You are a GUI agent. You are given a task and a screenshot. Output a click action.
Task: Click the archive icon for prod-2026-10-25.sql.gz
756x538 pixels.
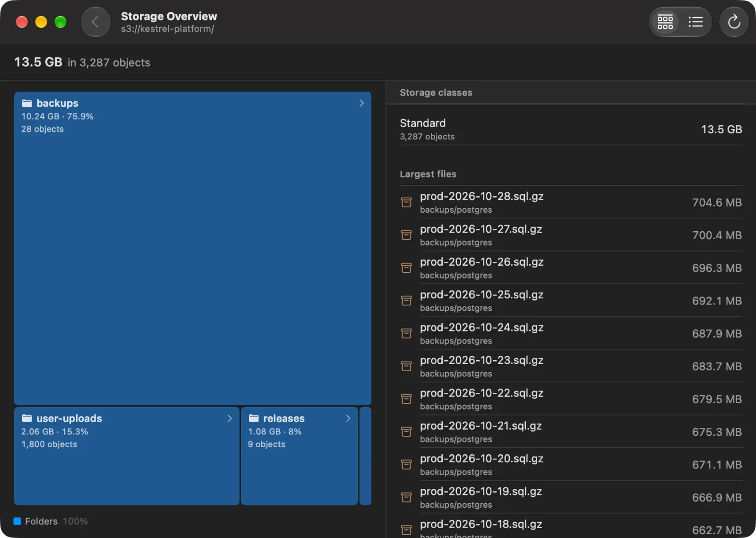tap(406, 301)
